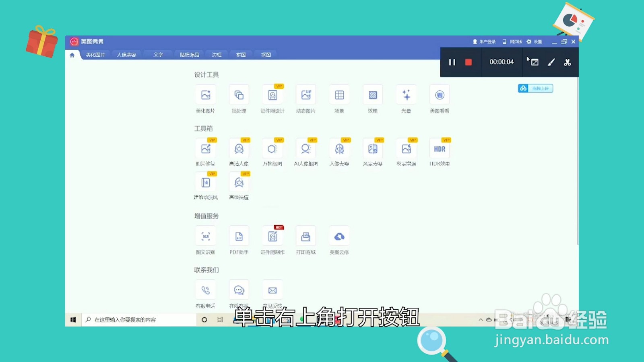This screenshot has width=644, height=362.
Task: Switch to the 抠图 tab
Action: pyautogui.click(x=266, y=55)
